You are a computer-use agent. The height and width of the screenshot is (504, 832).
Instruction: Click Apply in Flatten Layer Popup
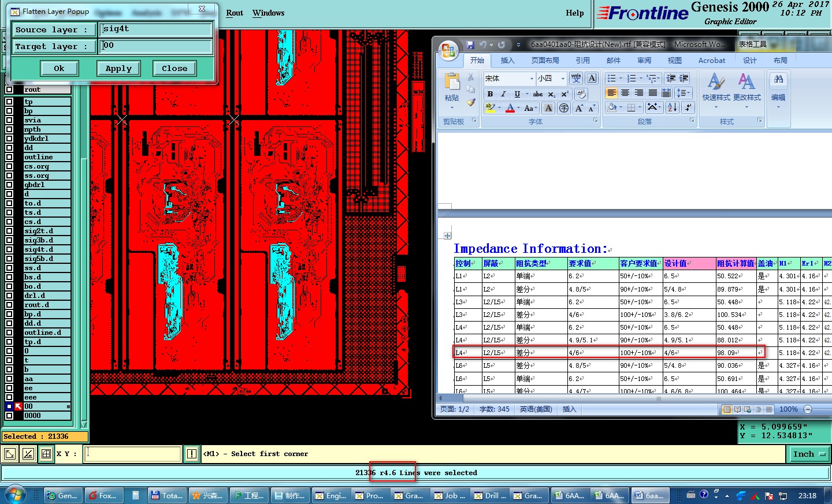pyautogui.click(x=118, y=68)
